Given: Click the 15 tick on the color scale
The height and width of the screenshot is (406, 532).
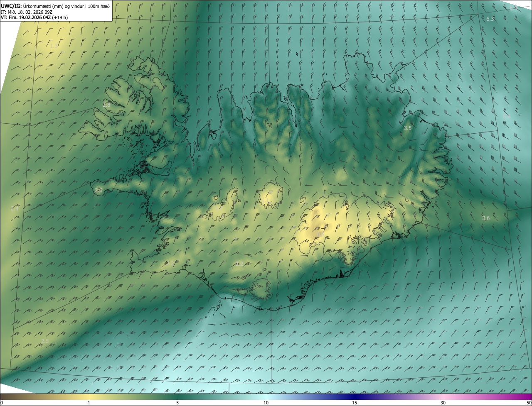Looking at the screenshot, I should click(x=355, y=403).
